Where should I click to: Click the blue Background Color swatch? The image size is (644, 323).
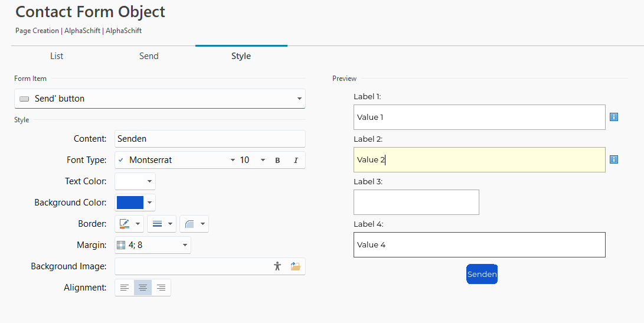(x=130, y=203)
